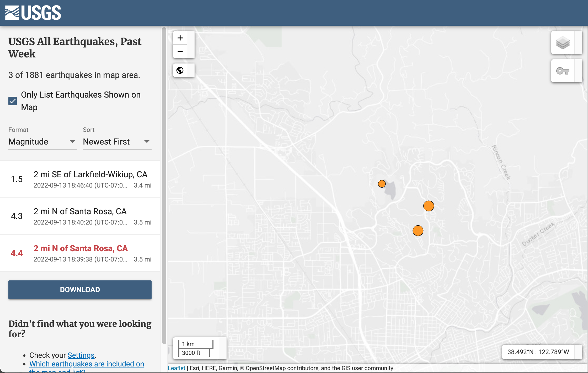Click the lowest large orange earthquake marker
Viewport: 588px width, 373px height.
(418, 231)
